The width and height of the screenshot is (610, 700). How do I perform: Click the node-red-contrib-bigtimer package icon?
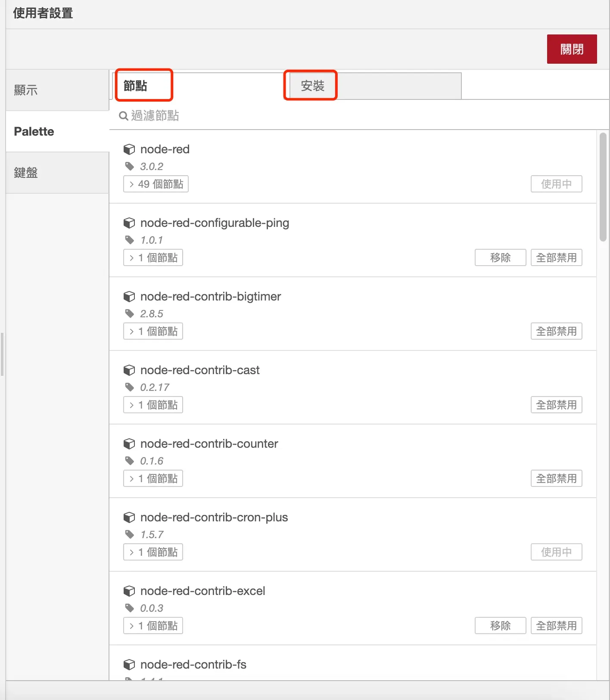tap(129, 297)
